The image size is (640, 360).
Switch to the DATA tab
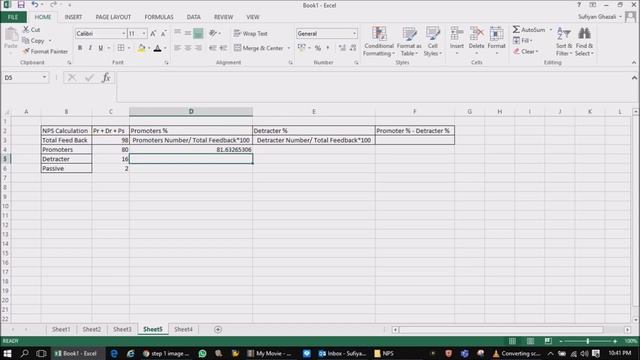193,17
